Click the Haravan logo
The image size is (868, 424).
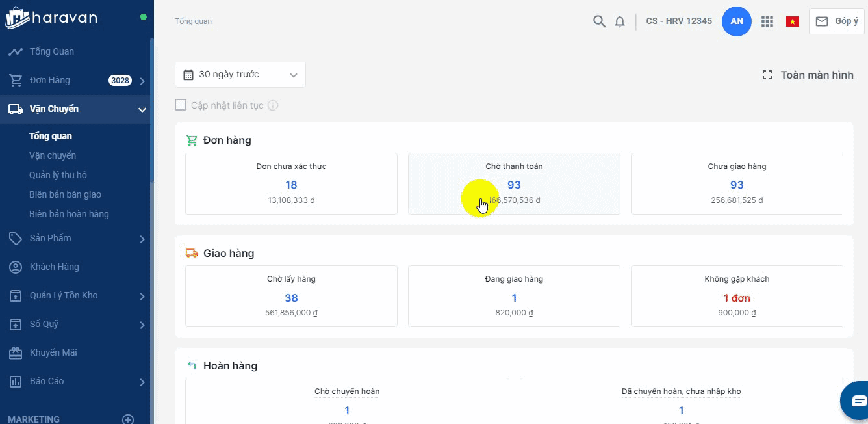pos(52,18)
